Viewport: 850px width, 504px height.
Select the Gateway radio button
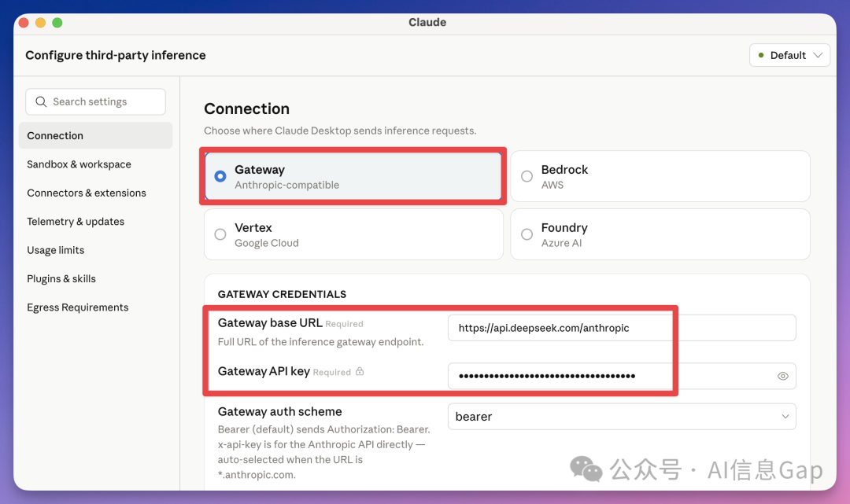click(x=220, y=177)
